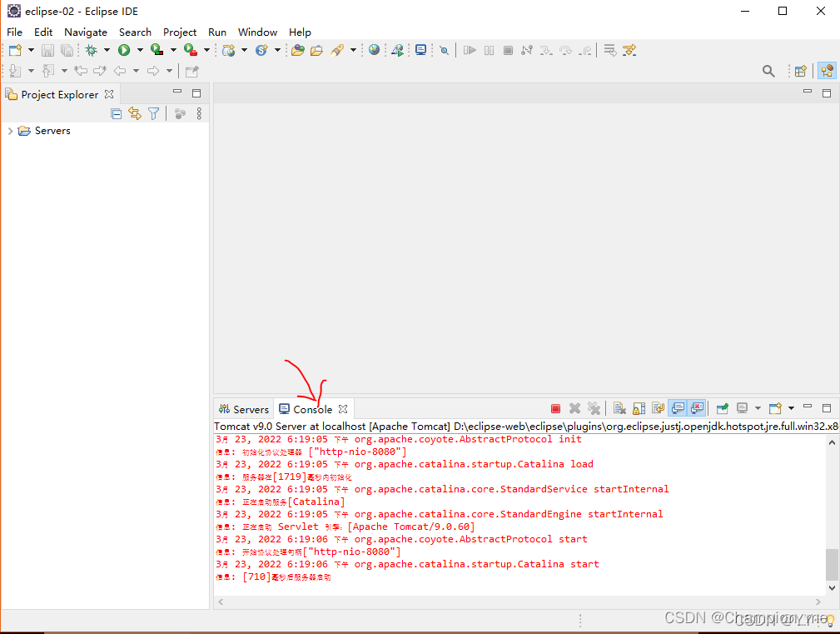Click the Save toolbar icon
This screenshot has width=840, height=634.
tap(47, 50)
